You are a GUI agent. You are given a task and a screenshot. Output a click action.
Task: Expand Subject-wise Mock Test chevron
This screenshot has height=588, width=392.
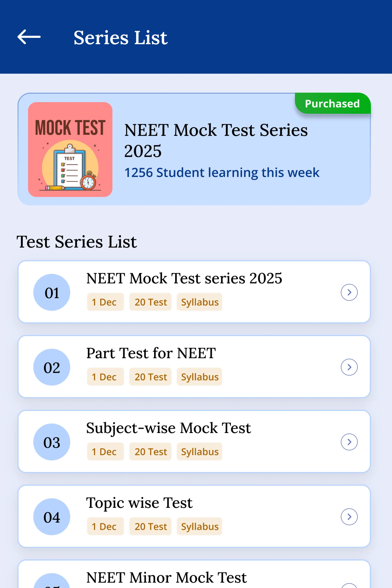(349, 442)
